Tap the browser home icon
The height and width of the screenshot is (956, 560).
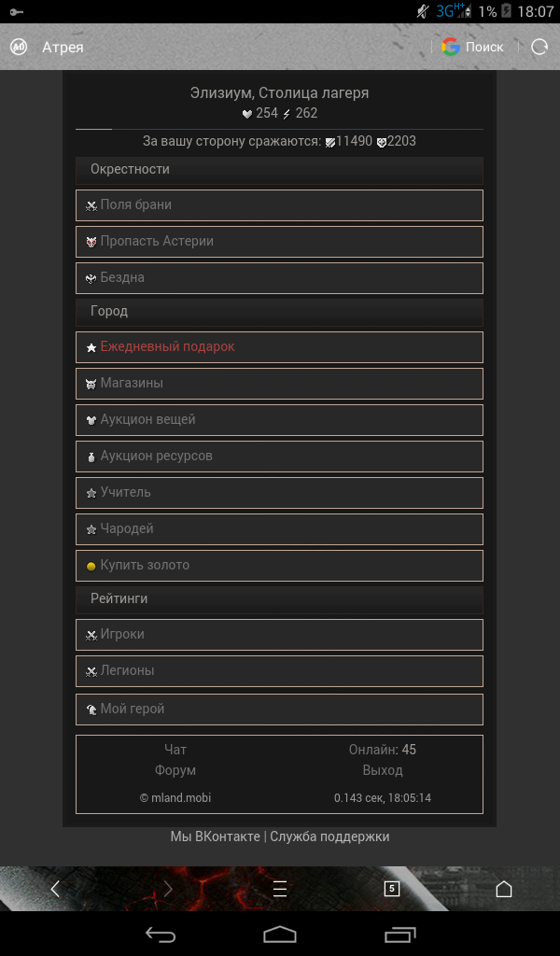point(504,889)
